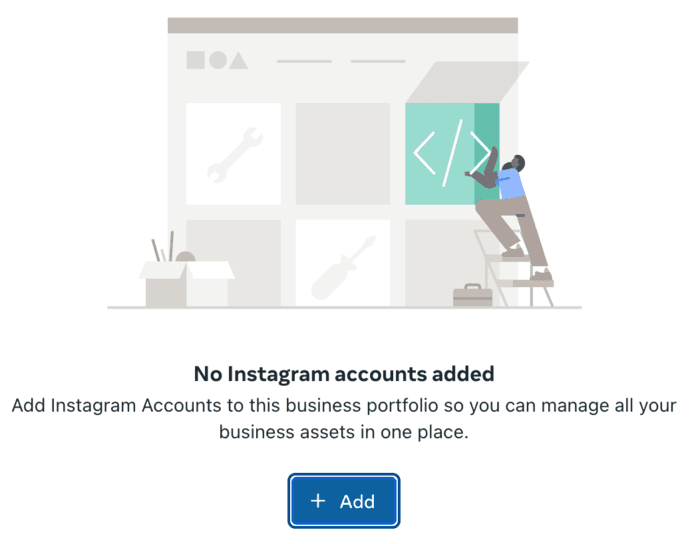Click the gray triangle shape in illustration header
700x544 pixels.
tap(238, 61)
